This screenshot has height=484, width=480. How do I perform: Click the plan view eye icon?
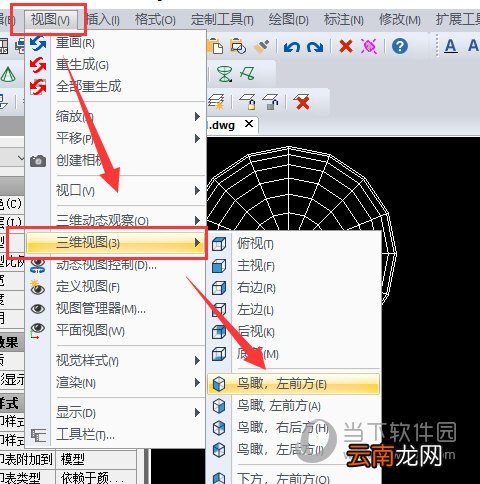coord(38,331)
